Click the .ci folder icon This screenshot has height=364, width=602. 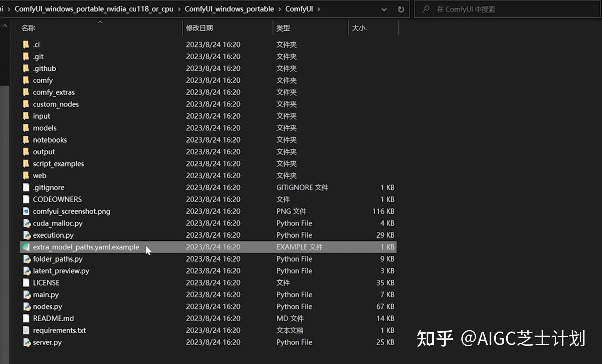coord(26,45)
